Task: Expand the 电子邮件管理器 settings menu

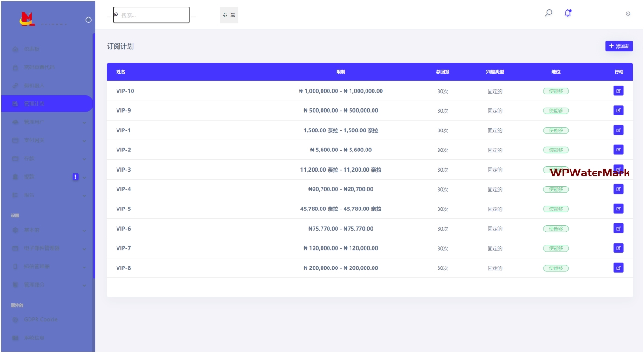Action: (47, 248)
